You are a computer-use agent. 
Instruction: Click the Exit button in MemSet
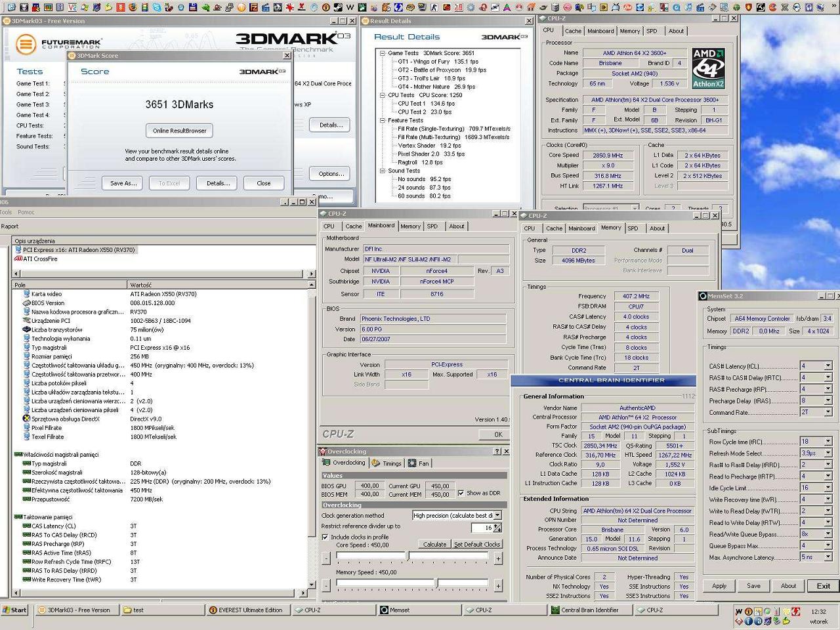pos(823,586)
